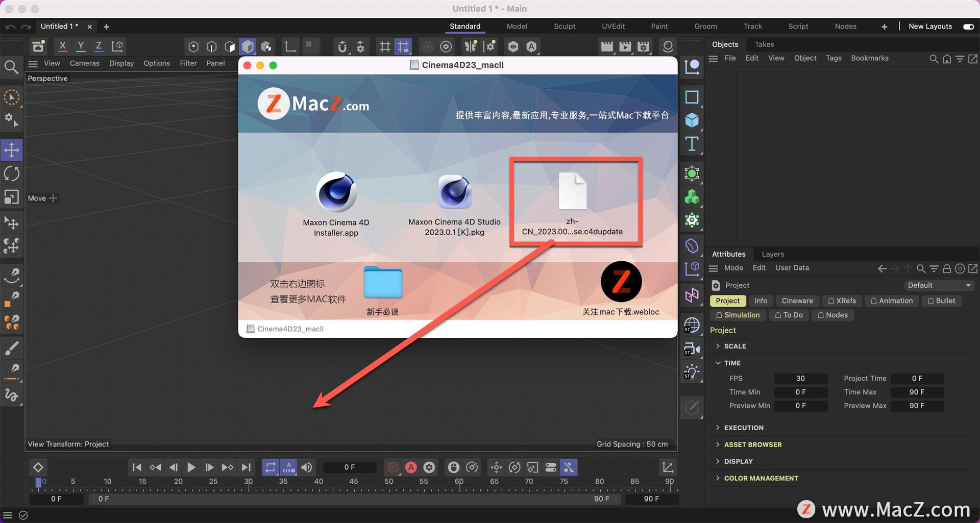The width and height of the screenshot is (980, 523).
Task: Click the Time Max value field
Action: point(917,392)
